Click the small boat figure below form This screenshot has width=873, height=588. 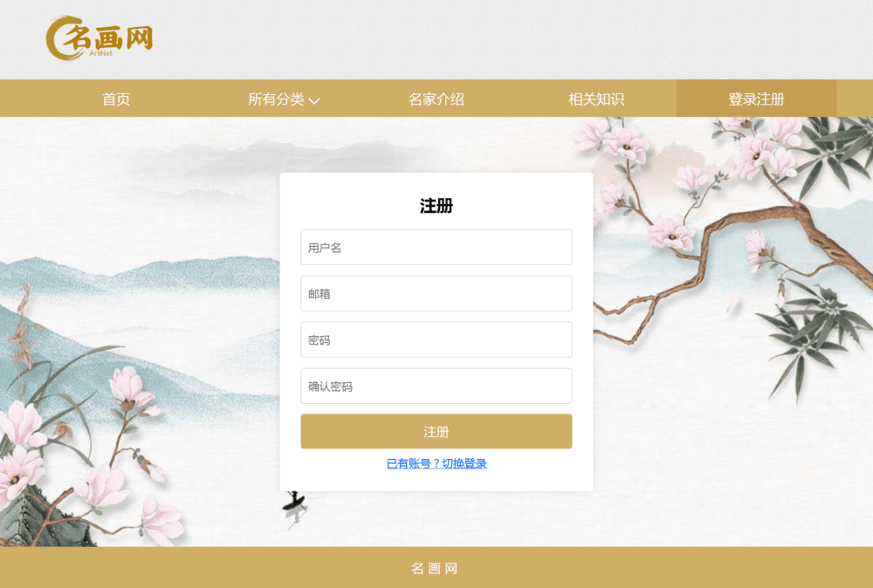(x=293, y=502)
